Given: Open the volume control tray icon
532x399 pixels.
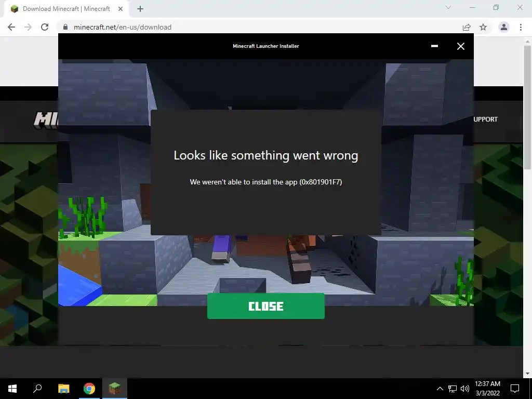Looking at the screenshot, I should 465,389.
